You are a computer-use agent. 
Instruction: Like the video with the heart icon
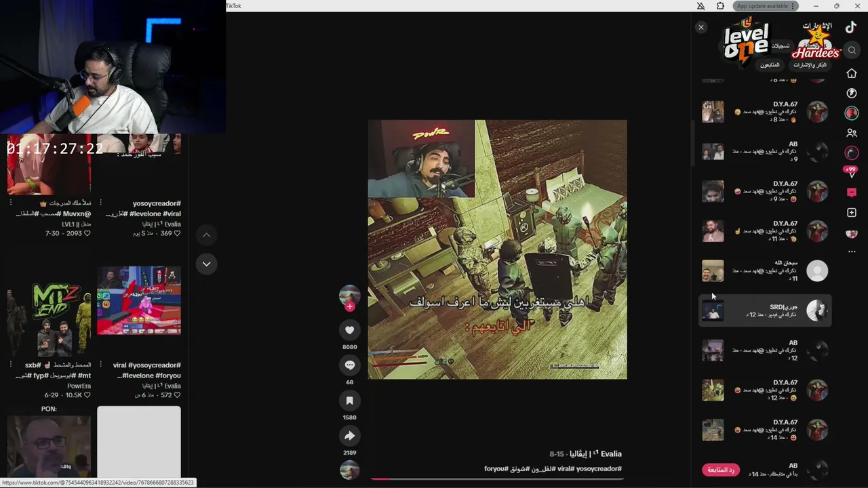[349, 330]
